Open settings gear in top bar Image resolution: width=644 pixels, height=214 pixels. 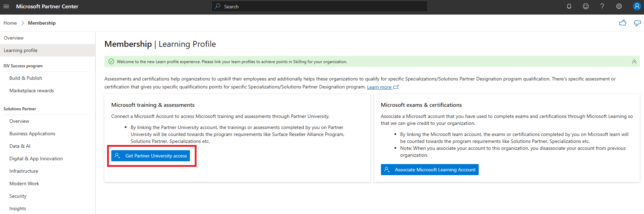[619, 6]
